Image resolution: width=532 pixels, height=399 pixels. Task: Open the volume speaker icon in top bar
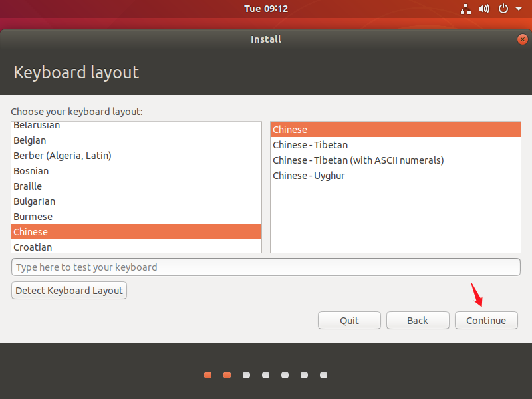coord(484,9)
